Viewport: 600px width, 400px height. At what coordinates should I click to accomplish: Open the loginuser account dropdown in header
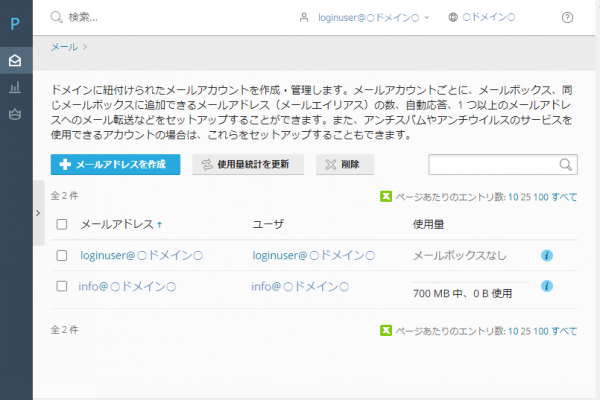click(365, 17)
